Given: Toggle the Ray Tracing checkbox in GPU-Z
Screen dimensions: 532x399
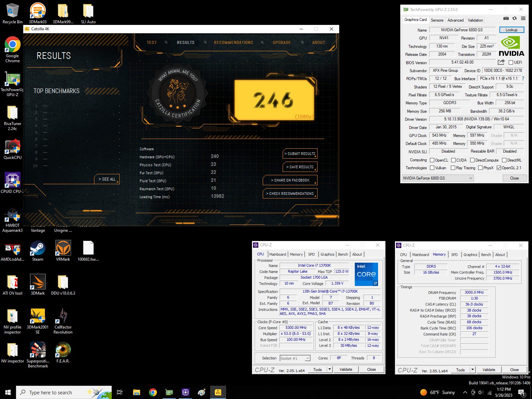Looking at the screenshot, I should click(x=453, y=168).
